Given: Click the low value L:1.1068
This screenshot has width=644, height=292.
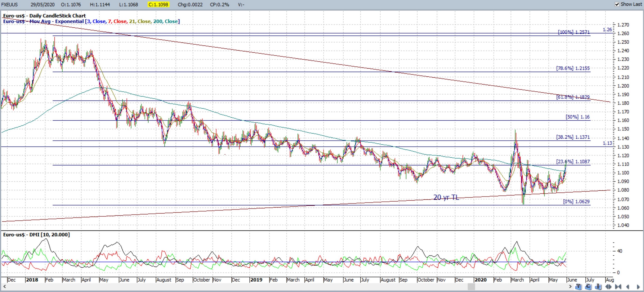Looking at the screenshot, I should [129, 5].
